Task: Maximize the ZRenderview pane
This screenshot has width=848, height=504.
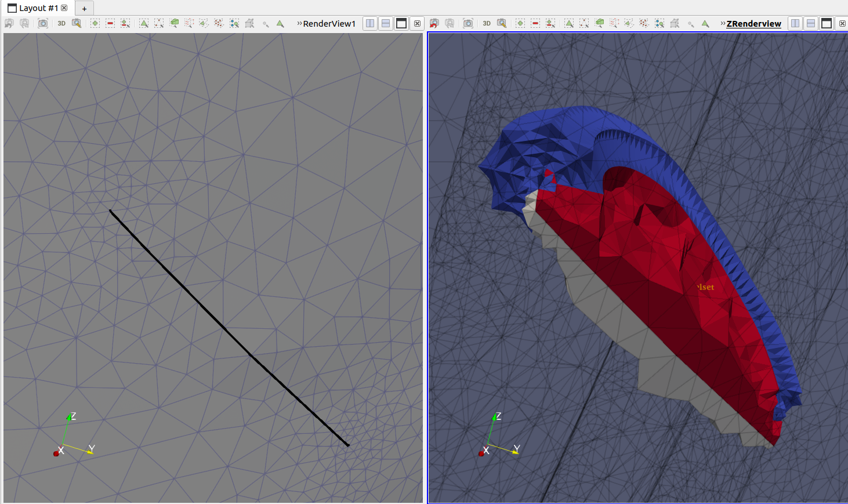Action: 827,23
